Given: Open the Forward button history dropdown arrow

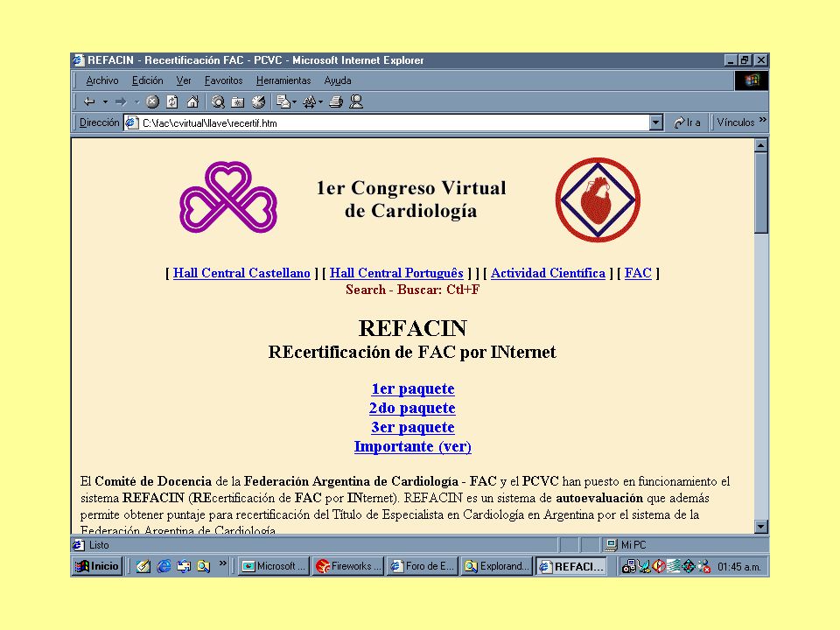Looking at the screenshot, I should tap(136, 101).
